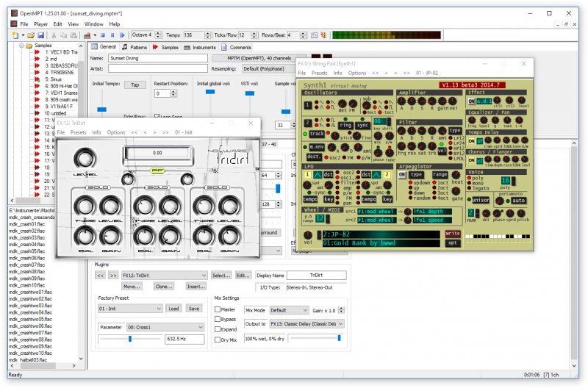
Task: Click the auto portamento button in Synth1
Action: [519, 201]
